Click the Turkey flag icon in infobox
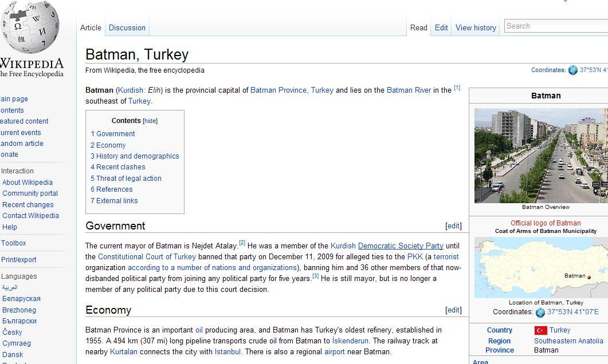 (x=540, y=330)
